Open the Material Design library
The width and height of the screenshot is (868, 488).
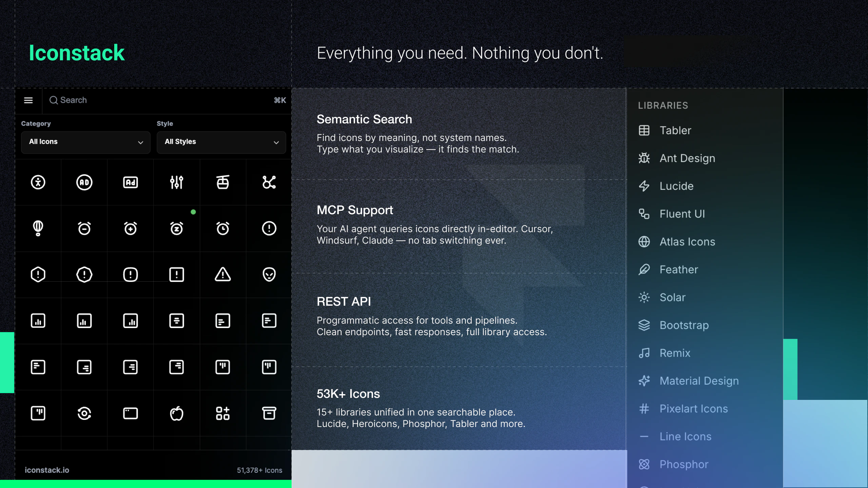(688, 381)
